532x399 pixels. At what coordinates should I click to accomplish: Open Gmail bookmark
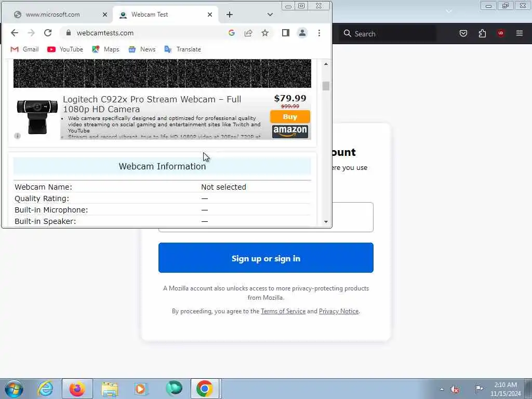[24, 49]
